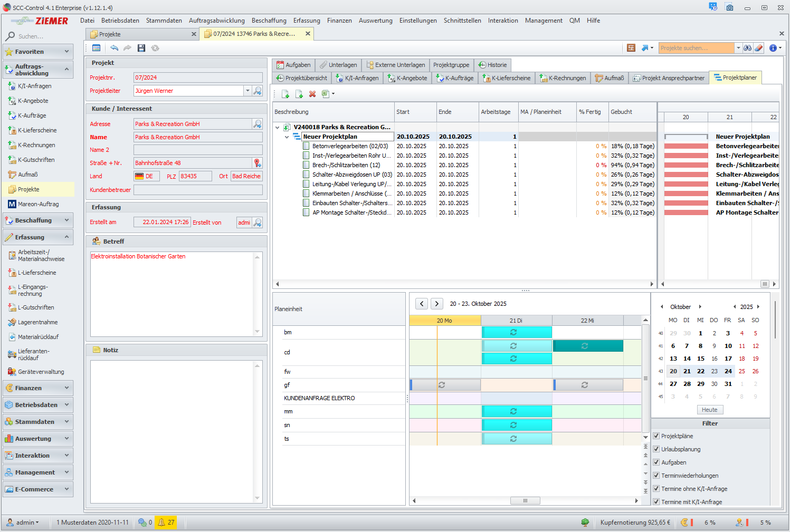Expand the Finanzen sidebar section
Viewport: 790px width, 532px height.
click(38, 388)
